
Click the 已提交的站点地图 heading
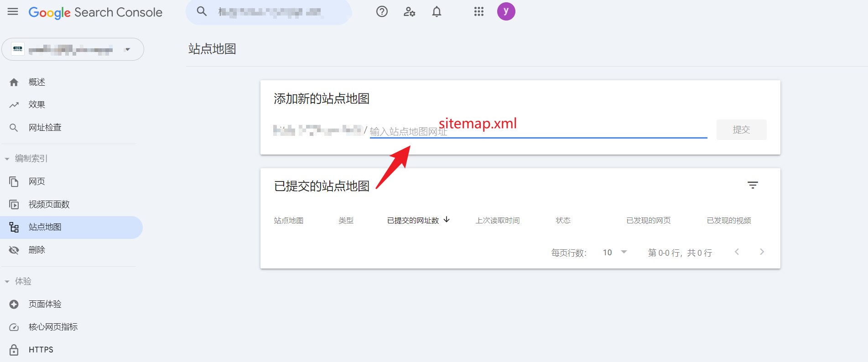pos(322,186)
